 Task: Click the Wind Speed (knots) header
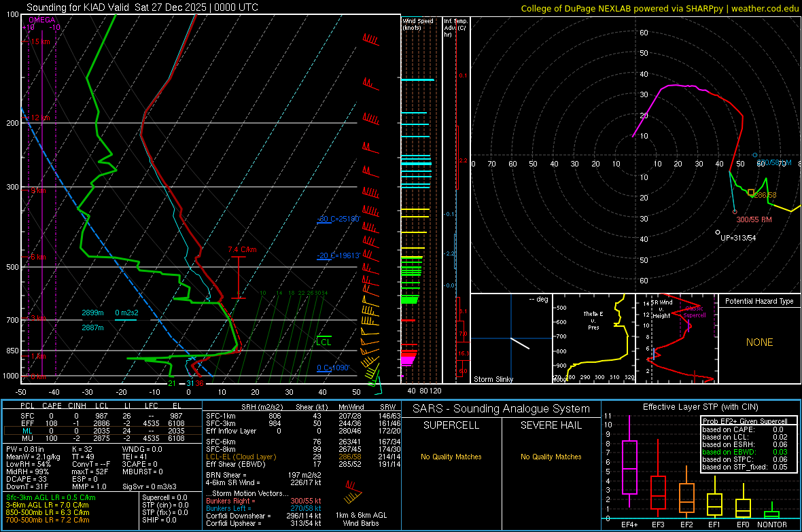point(417,24)
